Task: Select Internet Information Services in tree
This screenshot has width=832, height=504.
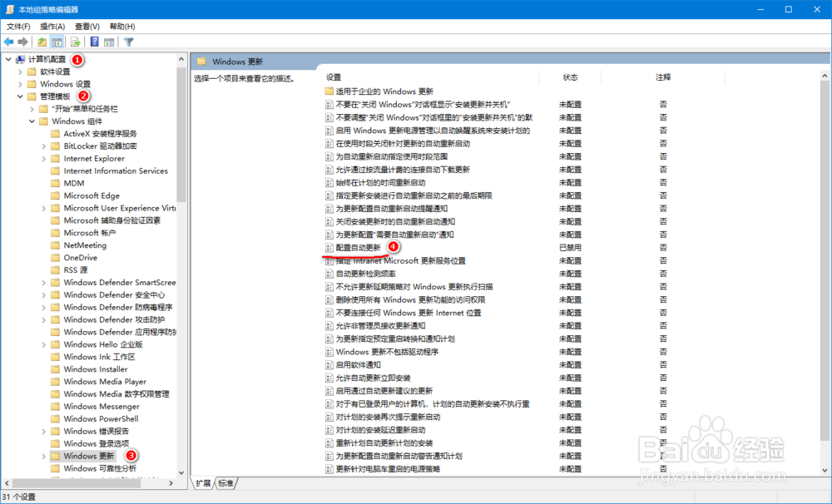Action: tap(116, 170)
